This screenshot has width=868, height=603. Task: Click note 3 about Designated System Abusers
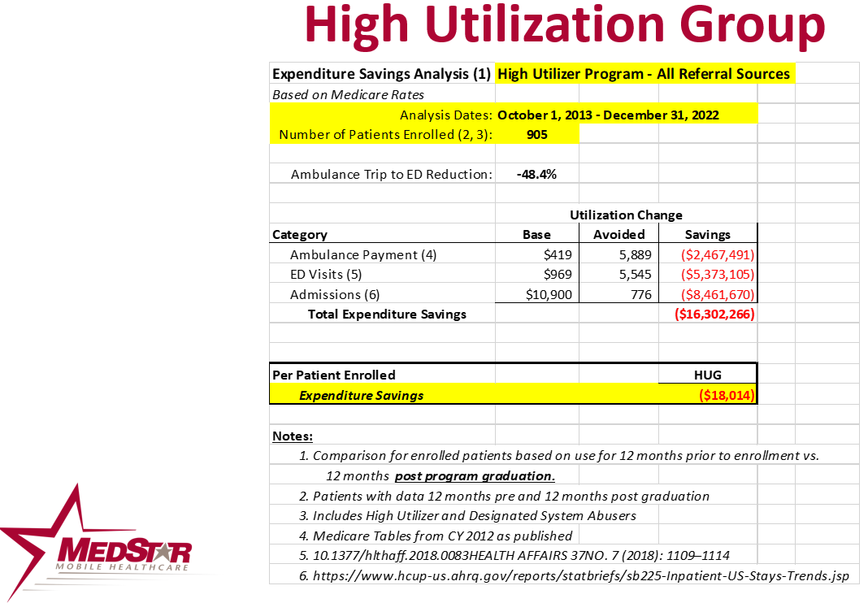tap(467, 516)
